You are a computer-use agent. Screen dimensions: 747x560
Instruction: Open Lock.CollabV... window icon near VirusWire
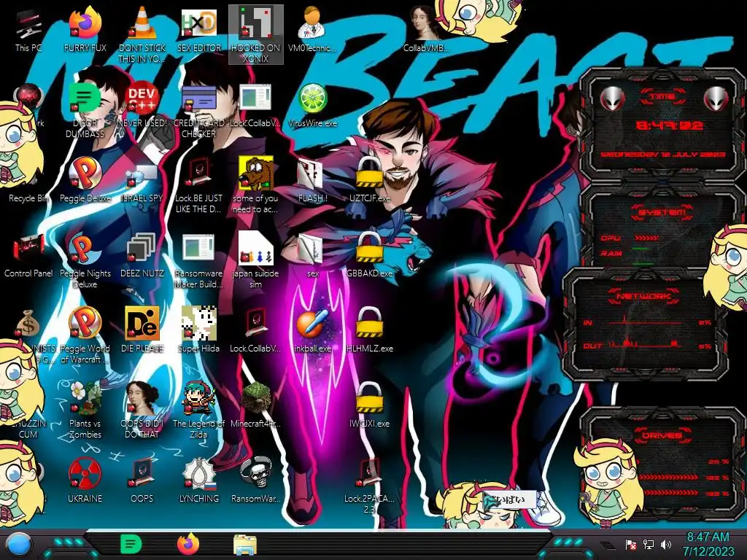click(256, 105)
